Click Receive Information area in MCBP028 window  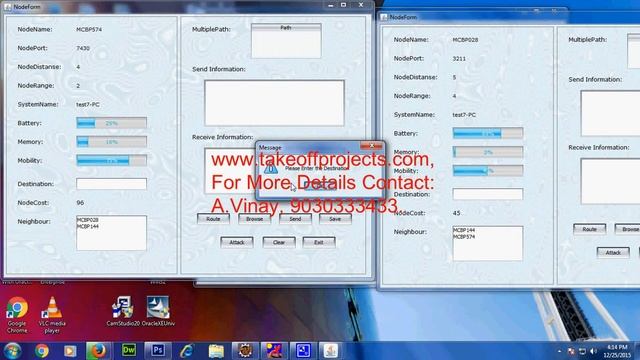610,181
